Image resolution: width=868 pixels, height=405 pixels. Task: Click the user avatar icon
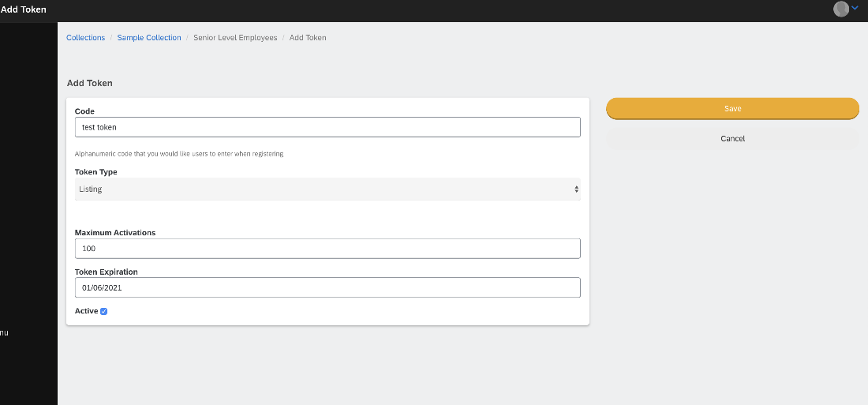pyautogui.click(x=841, y=9)
